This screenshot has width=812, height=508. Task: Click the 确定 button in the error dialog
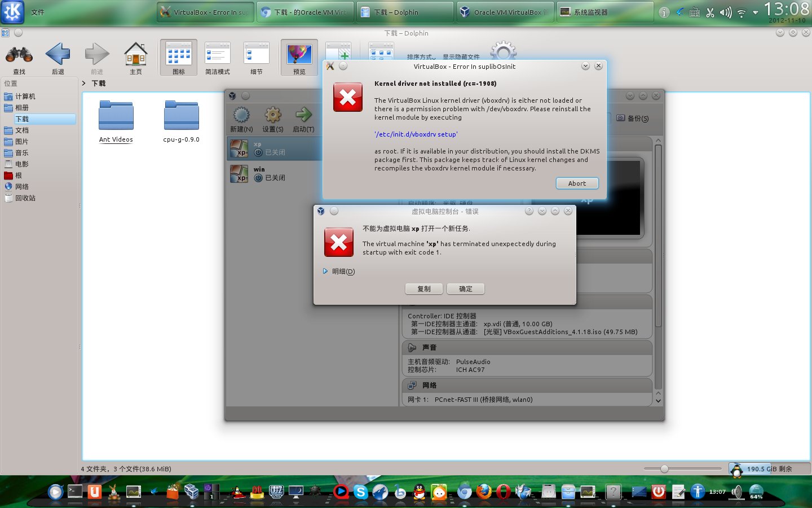tap(465, 289)
